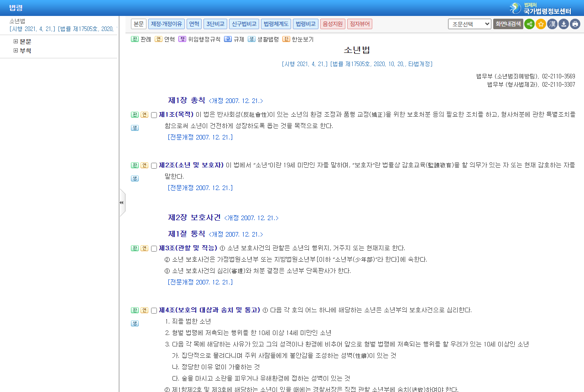Expand the 부칙 tree node

(16, 51)
